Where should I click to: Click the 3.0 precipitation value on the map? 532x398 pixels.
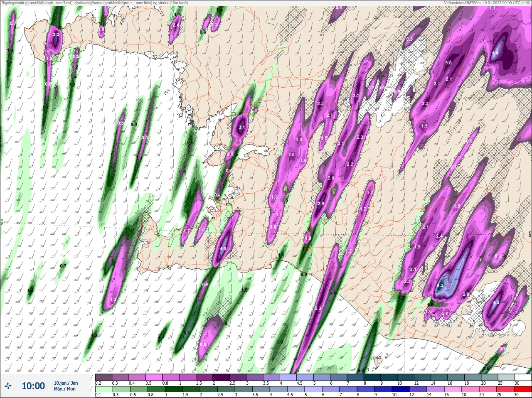click(x=448, y=63)
